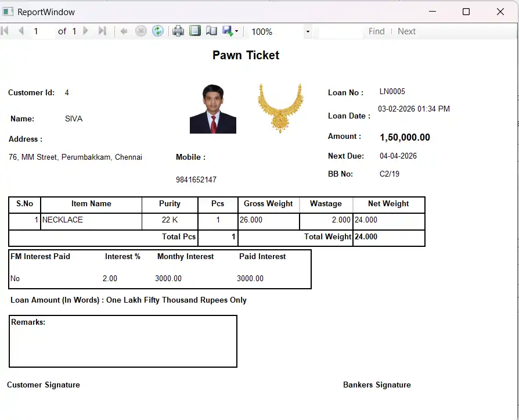
Task: Click BB number C2/19
Action: pos(389,174)
